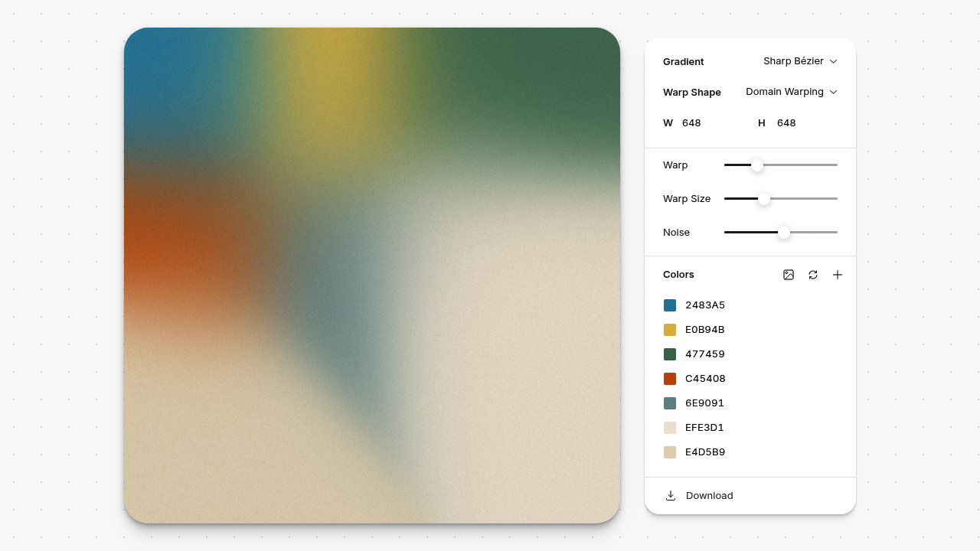The image size is (980, 551).
Task: Select the orange C45408 color swatch
Action: (670, 379)
